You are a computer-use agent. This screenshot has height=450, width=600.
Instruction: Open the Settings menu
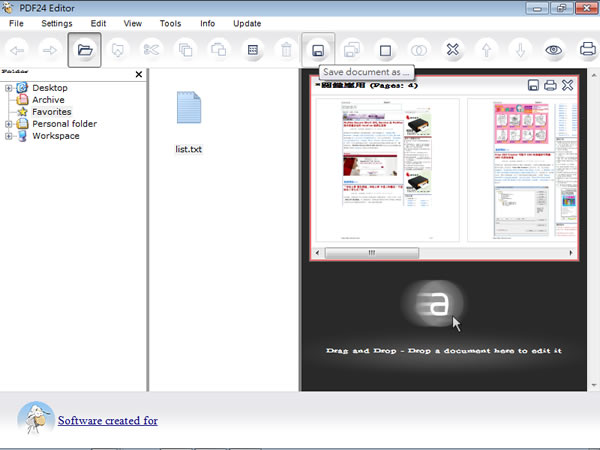(57, 23)
